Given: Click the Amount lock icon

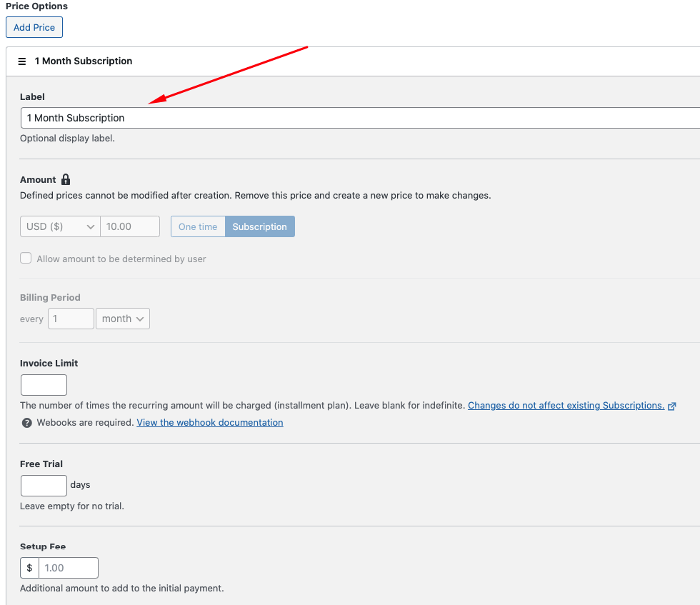Looking at the screenshot, I should (x=66, y=180).
